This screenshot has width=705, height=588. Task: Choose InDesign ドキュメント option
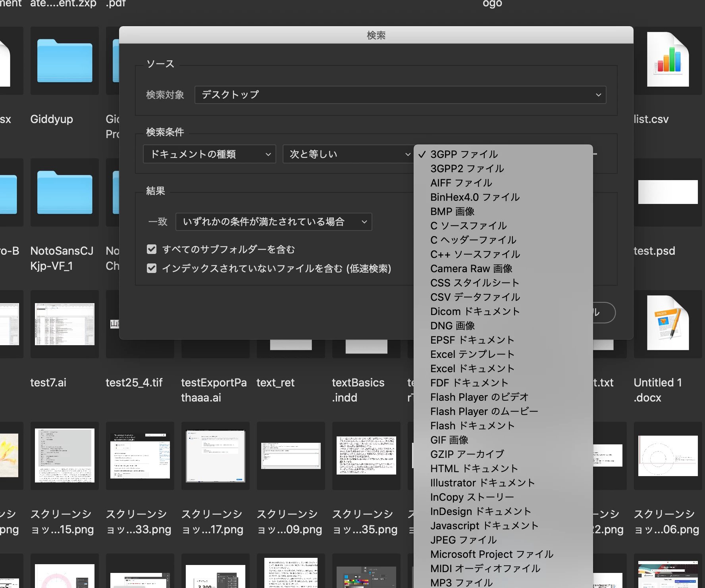click(x=503, y=511)
